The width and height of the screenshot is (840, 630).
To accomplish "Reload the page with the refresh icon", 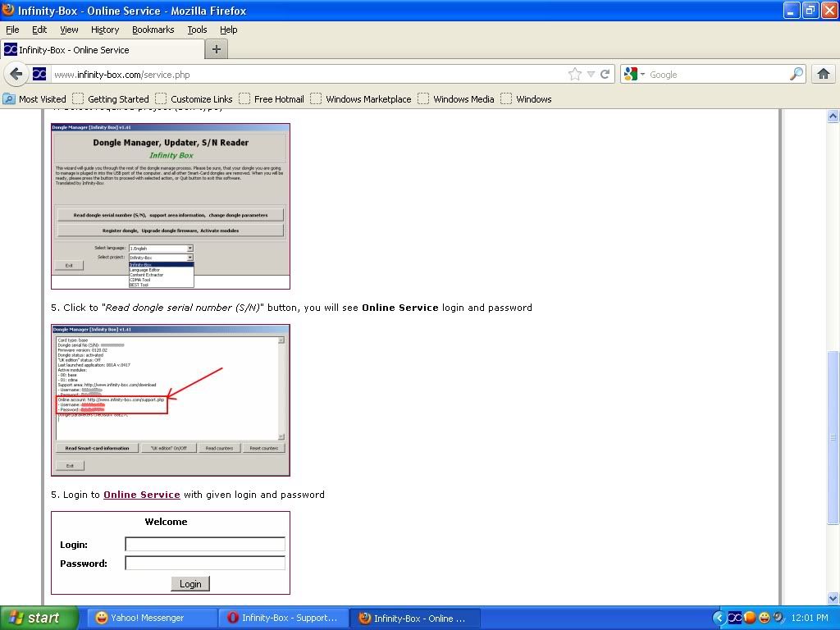I will click(605, 74).
